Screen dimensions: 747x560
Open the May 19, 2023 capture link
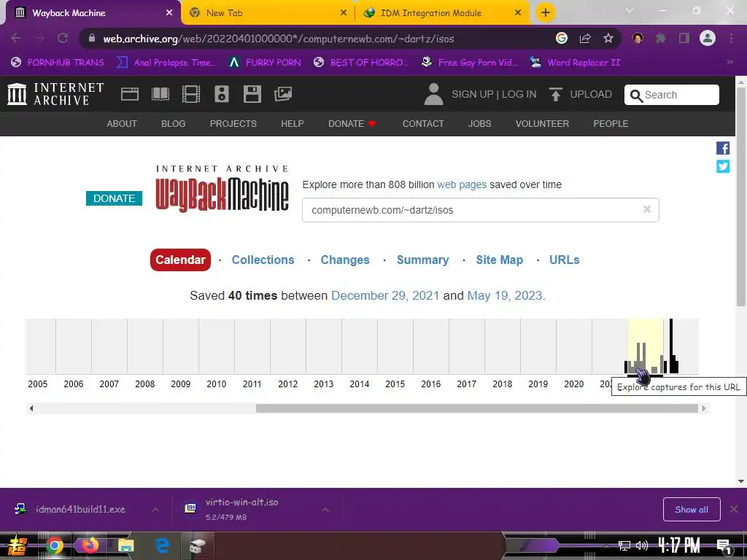pos(505,295)
